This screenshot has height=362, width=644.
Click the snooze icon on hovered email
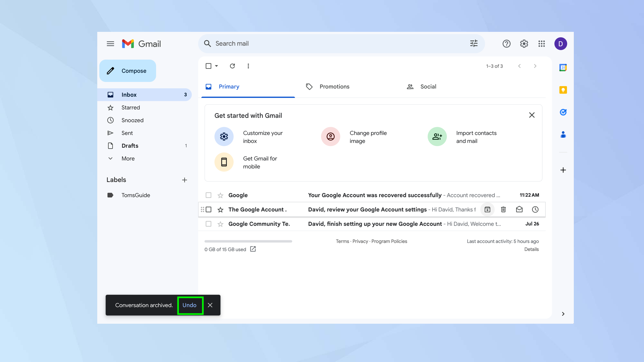click(x=535, y=209)
